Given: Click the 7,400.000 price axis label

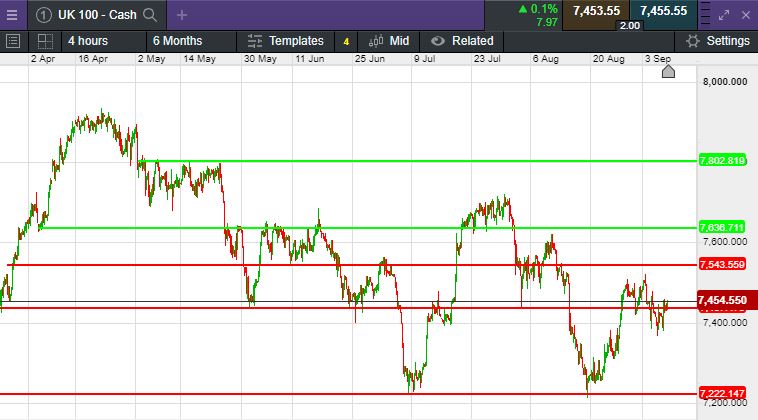Looking at the screenshot, I should click(725, 322).
